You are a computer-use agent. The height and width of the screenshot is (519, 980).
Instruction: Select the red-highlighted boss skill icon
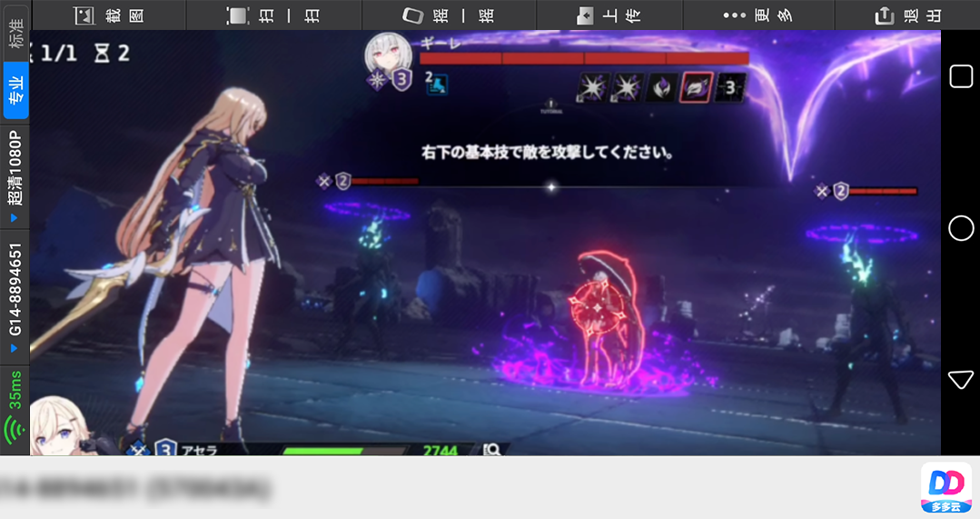pyautogui.click(x=697, y=87)
